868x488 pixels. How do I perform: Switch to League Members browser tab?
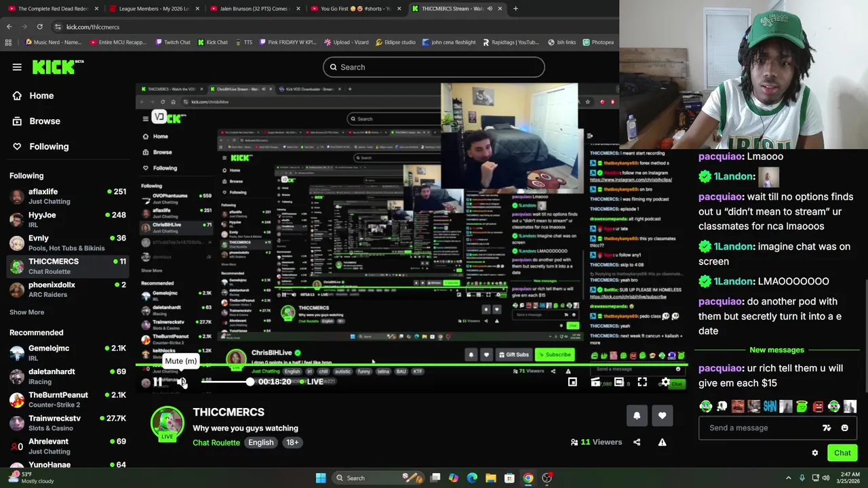pyautogui.click(x=155, y=9)
